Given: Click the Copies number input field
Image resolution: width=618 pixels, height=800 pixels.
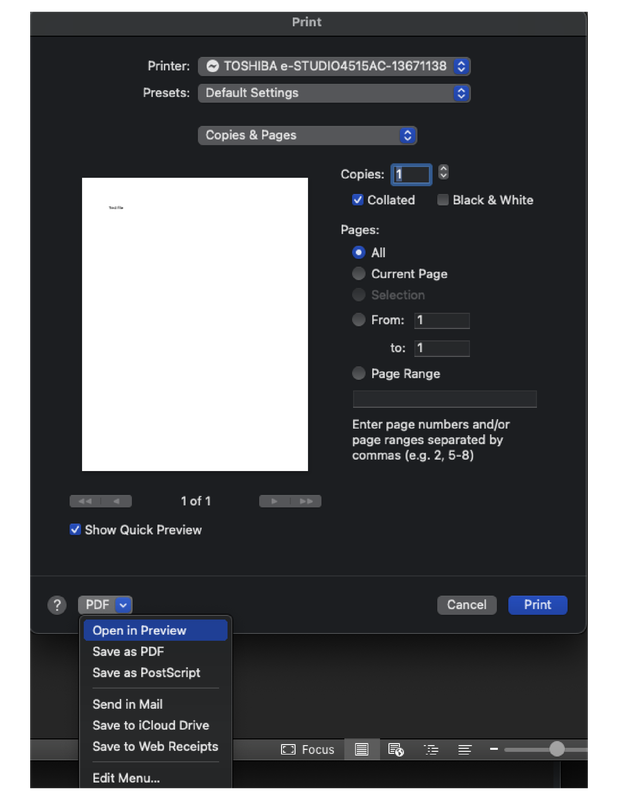Looking at the screenshot, I should (411, 174).
